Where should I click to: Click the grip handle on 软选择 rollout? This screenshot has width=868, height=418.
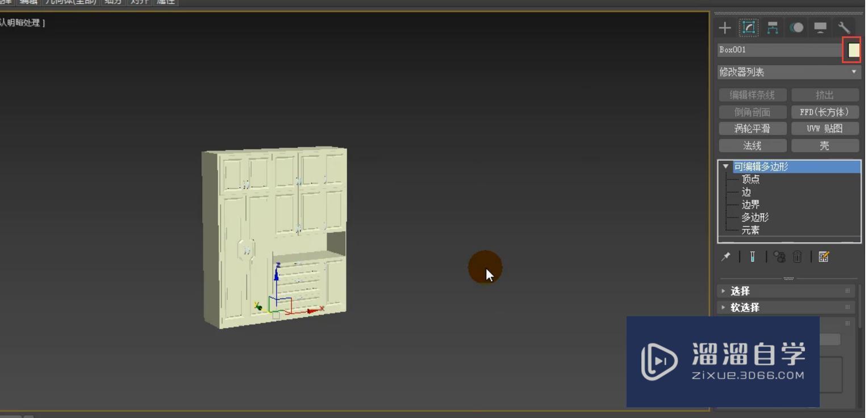(848, 307)
